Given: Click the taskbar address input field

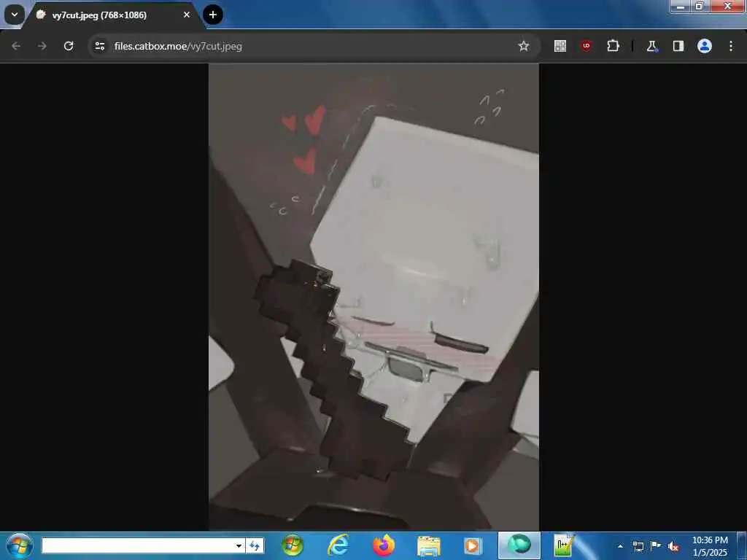Looking at the screenshot, I should pos(138,545).
